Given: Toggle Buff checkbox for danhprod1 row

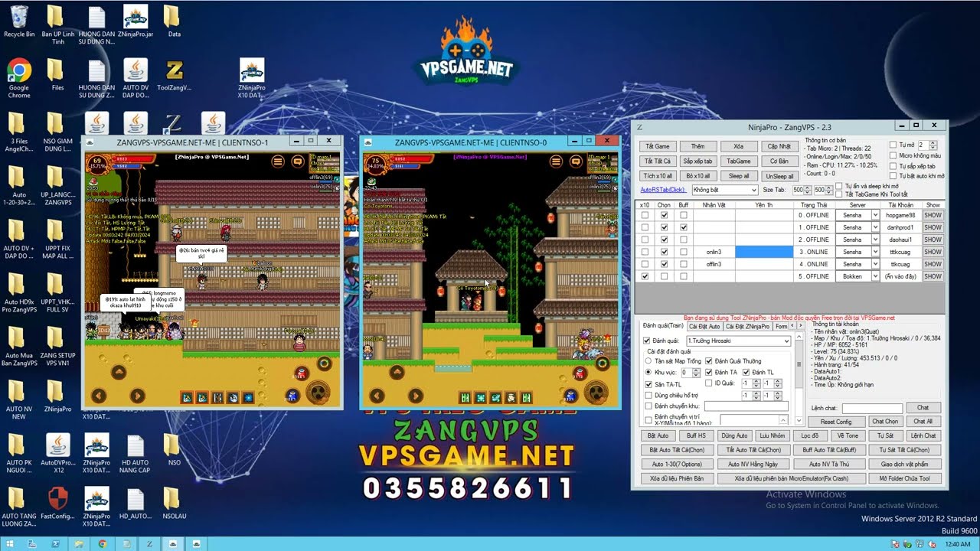Looking at the screenshot, I should tap(683, 227).
